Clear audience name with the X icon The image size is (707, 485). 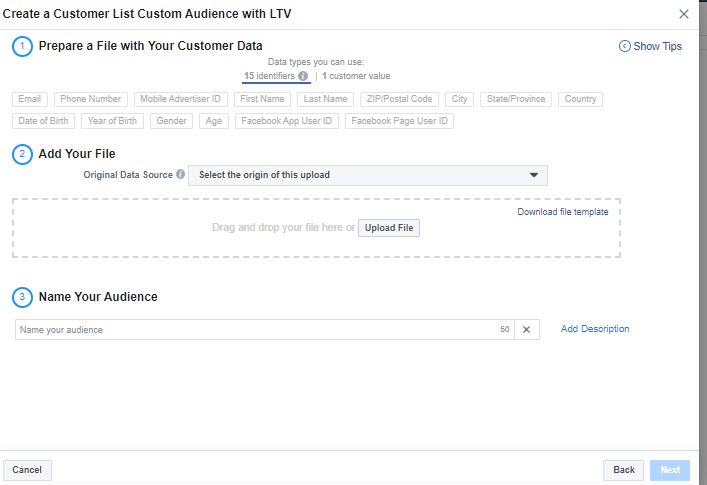click(527, 329)
